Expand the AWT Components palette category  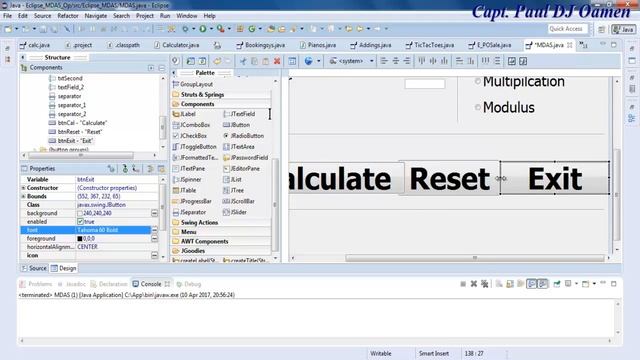204,241
